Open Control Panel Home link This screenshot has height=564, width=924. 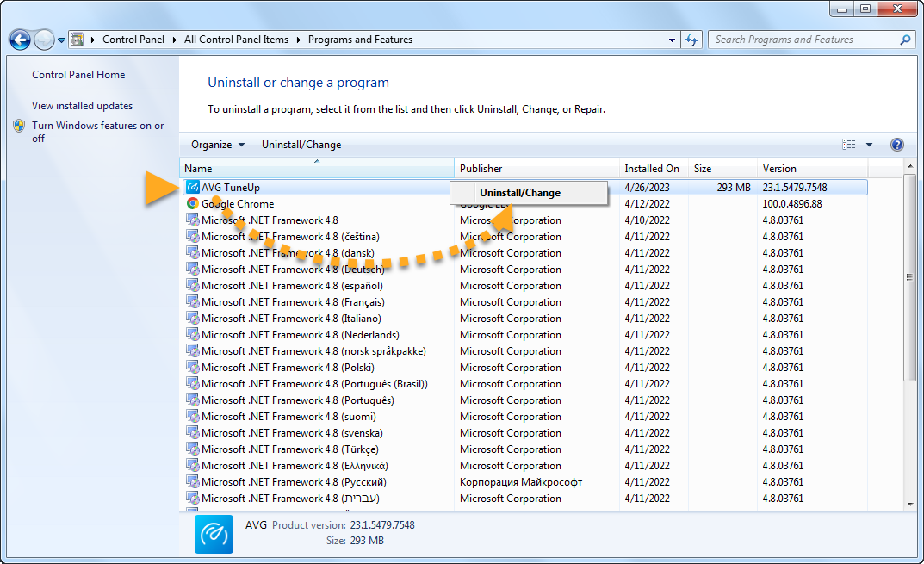click(x=78, y=75)
